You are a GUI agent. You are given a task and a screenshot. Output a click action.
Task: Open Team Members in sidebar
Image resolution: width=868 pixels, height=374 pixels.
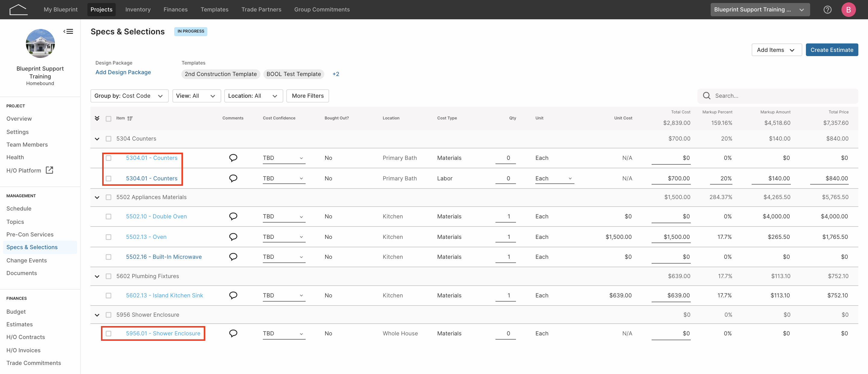[27, 144]
